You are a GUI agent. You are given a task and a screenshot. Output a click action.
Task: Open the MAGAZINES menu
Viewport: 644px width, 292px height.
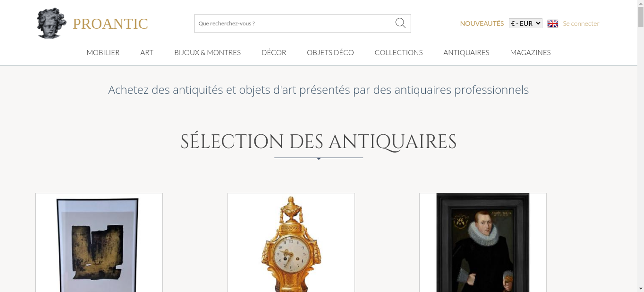530,52
